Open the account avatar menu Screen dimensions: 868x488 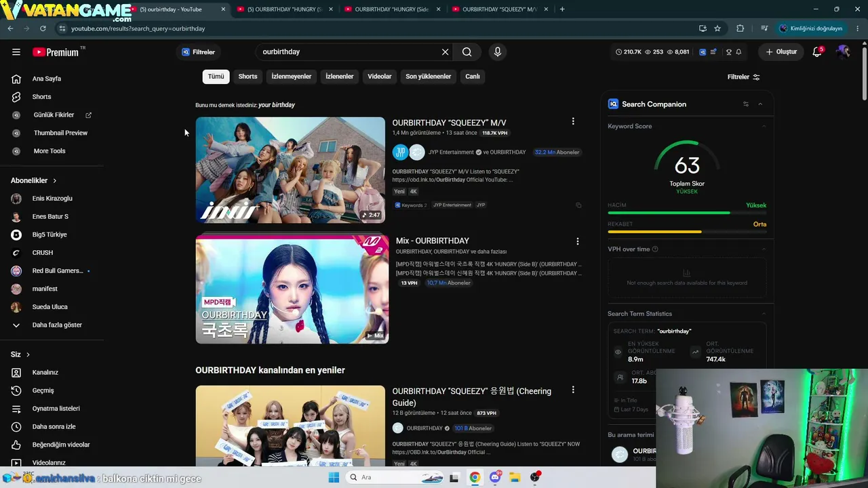pos(843,52)
